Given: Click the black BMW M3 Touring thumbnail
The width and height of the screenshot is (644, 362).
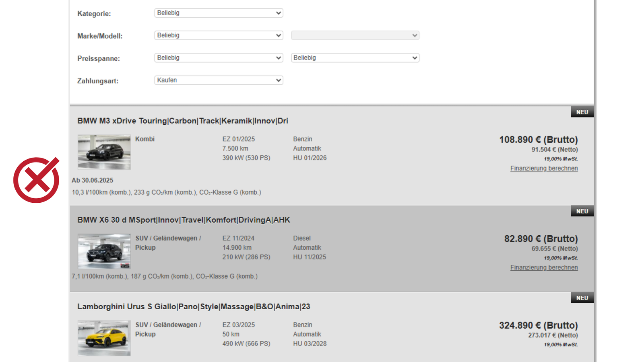Looking at the screenshot, I should (104, 152).
